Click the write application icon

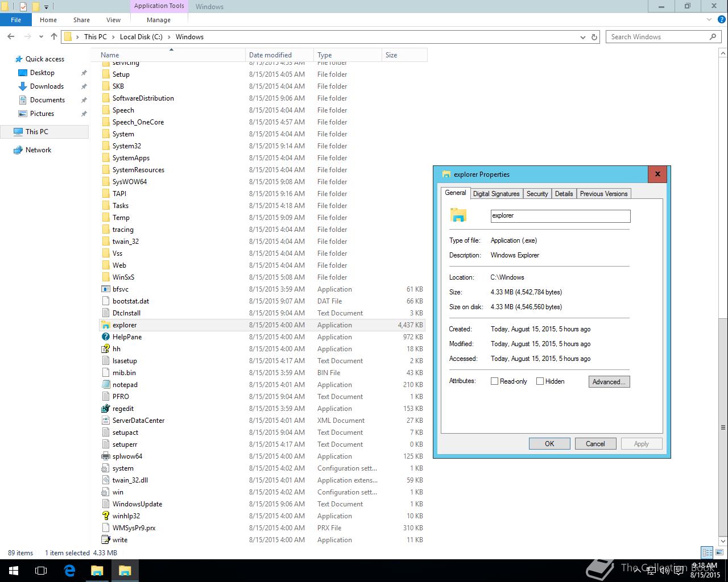pyautogui.click(x=105, y=540)
